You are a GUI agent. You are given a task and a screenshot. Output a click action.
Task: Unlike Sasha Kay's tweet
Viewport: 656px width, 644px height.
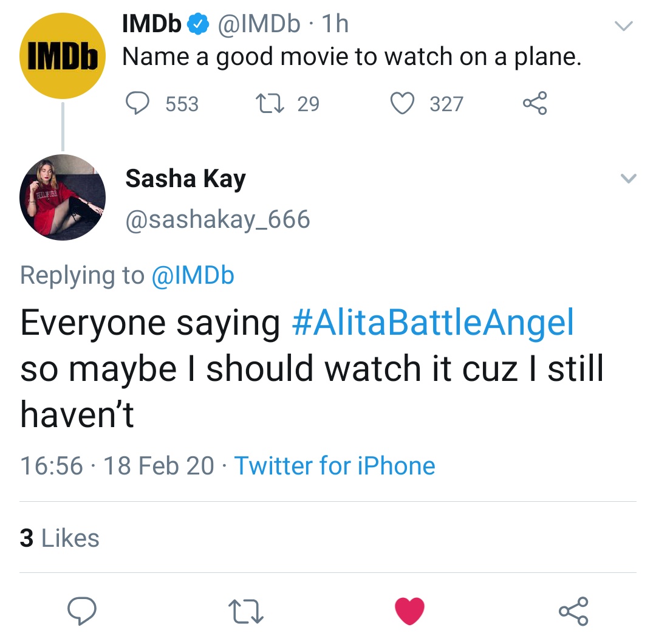coord(409,609)
